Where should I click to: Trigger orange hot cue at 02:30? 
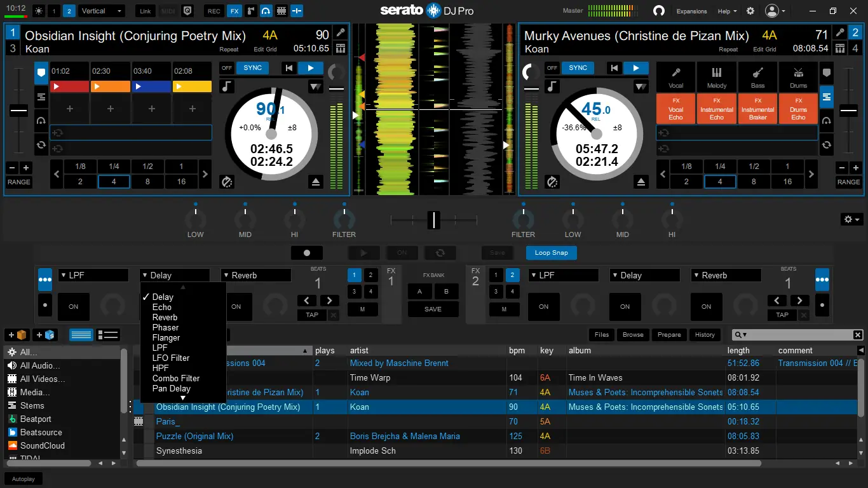pyautogui.click(x=110, y=86)
